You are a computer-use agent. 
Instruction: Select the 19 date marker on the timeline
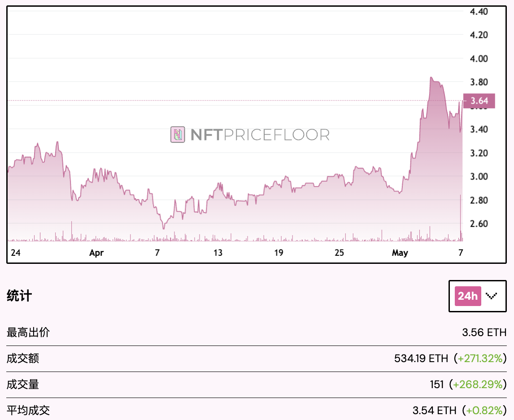click(x=279, y=253)
